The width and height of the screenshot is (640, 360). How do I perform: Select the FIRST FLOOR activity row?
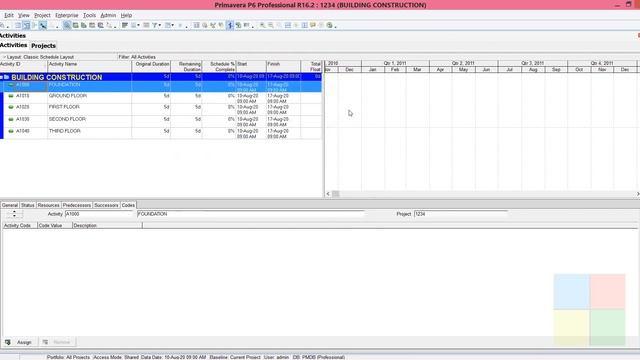tap(162, 109)
